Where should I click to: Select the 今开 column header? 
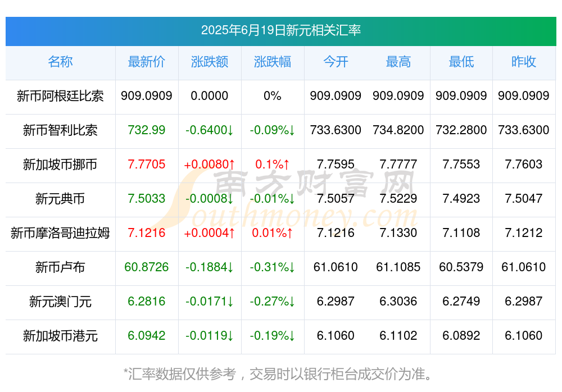[x=336, y=62]
